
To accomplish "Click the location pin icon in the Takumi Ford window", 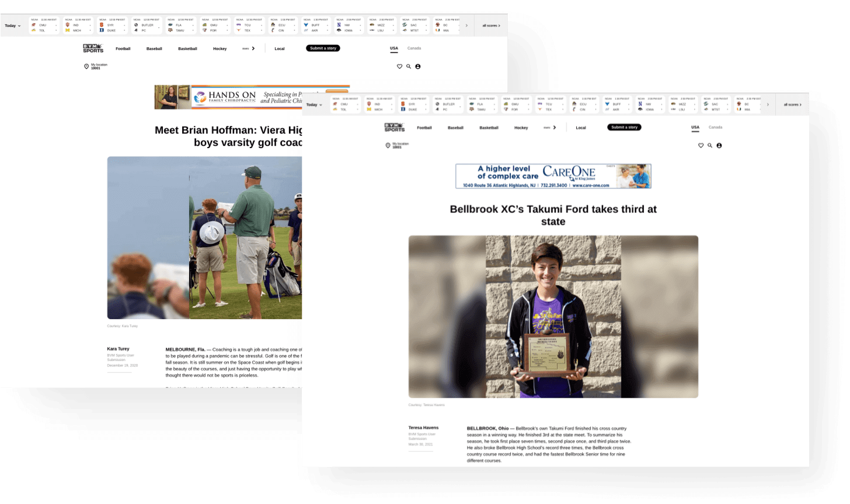I will click(388, 145).
